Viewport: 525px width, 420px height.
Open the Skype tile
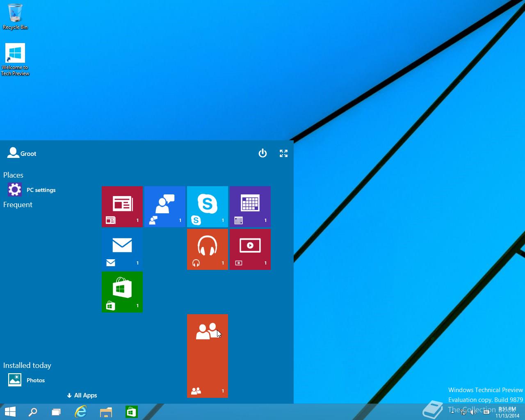(208, 206)
